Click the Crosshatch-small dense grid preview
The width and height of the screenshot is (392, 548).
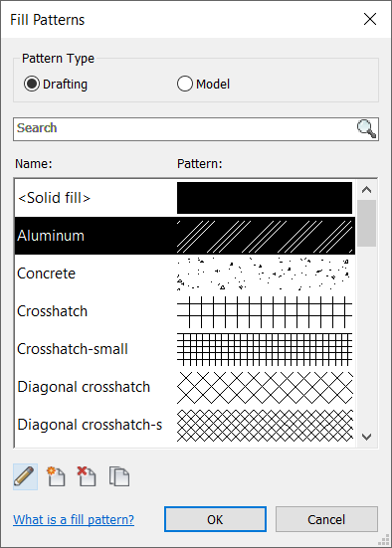tap(265, 349)
